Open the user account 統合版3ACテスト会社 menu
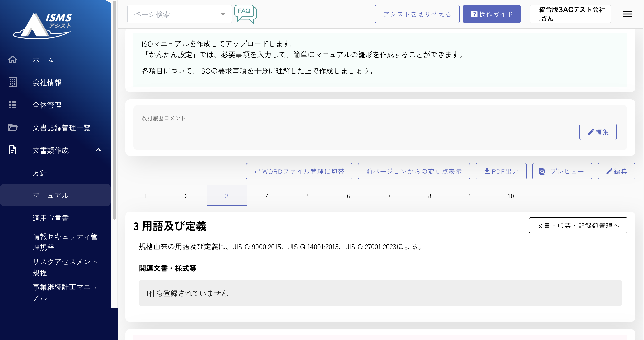The width and height of the screenshot is (644, 340). click(x=570, y=14)
